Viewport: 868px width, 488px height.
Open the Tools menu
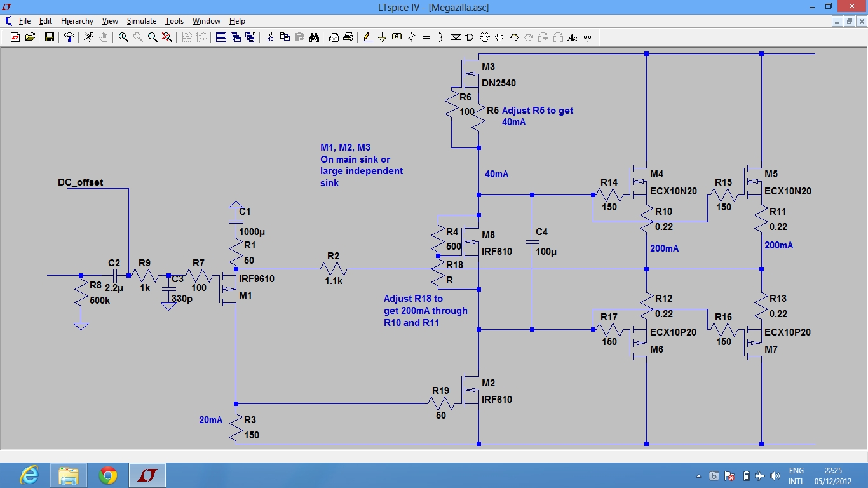click(175, 21)
